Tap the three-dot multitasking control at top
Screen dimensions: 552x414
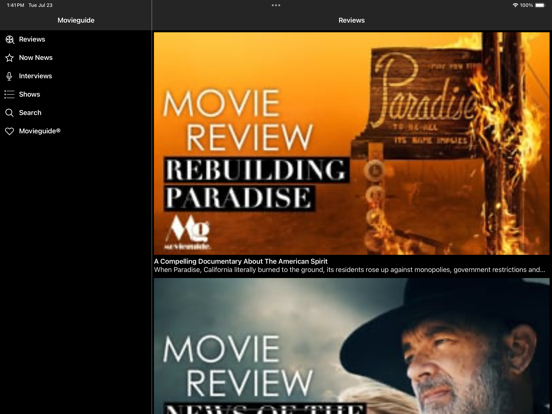(276, 5)
